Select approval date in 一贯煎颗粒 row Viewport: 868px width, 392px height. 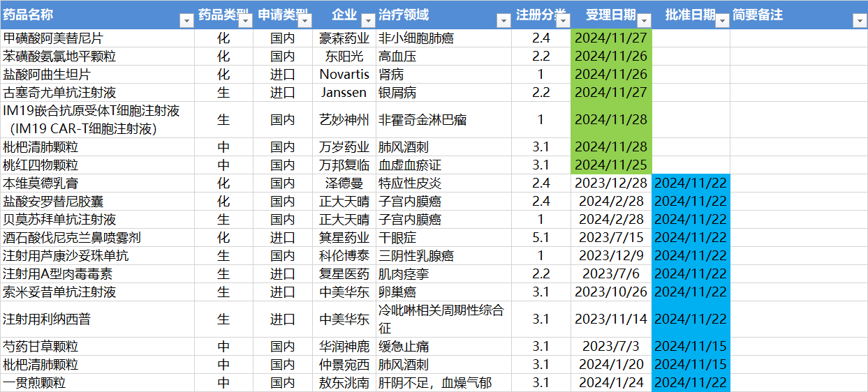(691, 383)
